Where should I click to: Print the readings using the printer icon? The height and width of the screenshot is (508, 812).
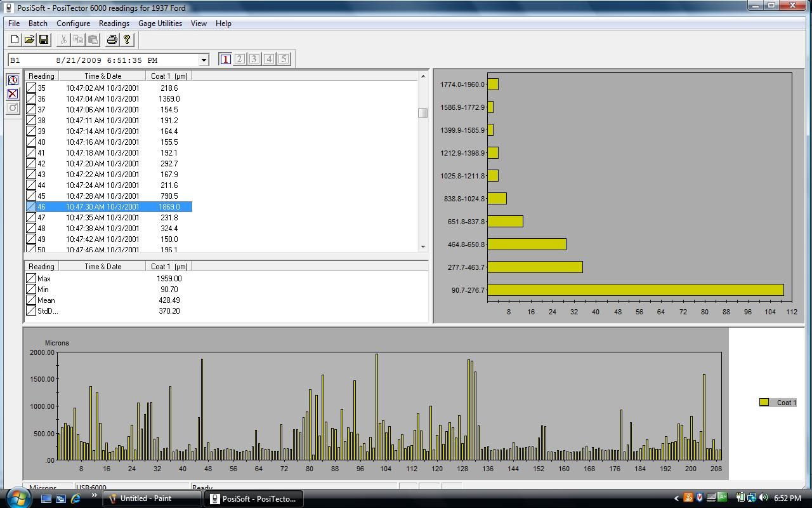tap(112, 39)
